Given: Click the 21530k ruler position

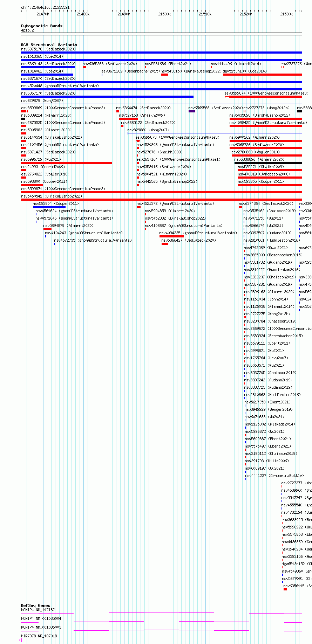Looking at the screenshot, I should click(286, 14).
